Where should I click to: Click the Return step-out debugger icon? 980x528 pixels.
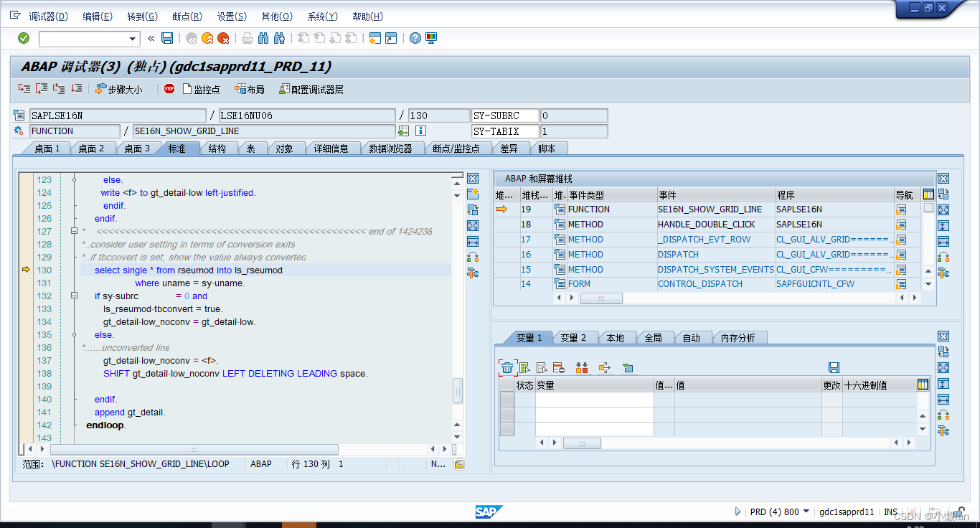click(x=59, y=89)
